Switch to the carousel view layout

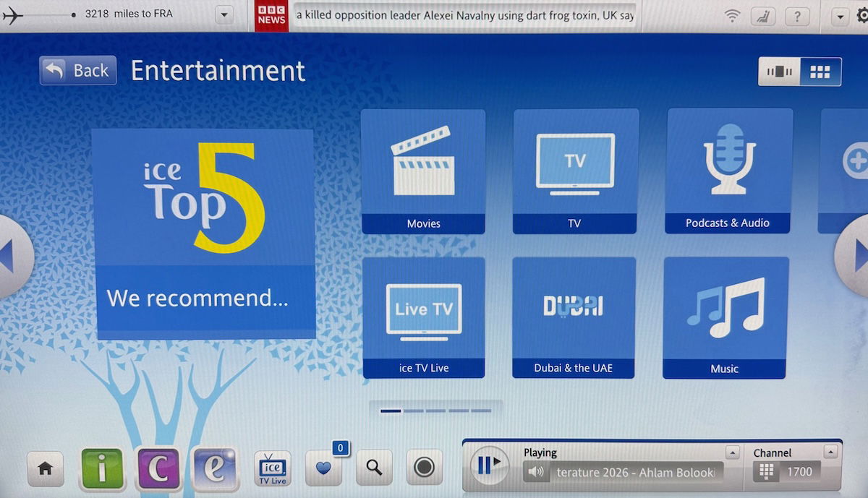[780, 72]
